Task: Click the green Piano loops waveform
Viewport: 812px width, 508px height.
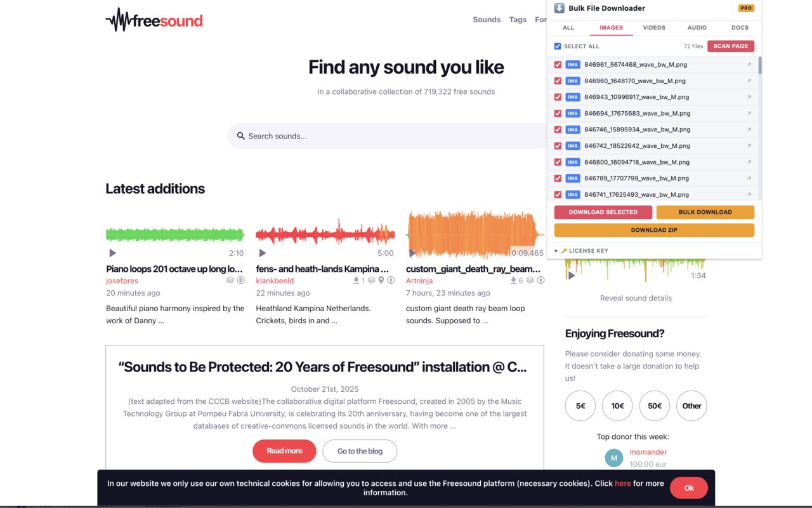Action: [175, 234]
